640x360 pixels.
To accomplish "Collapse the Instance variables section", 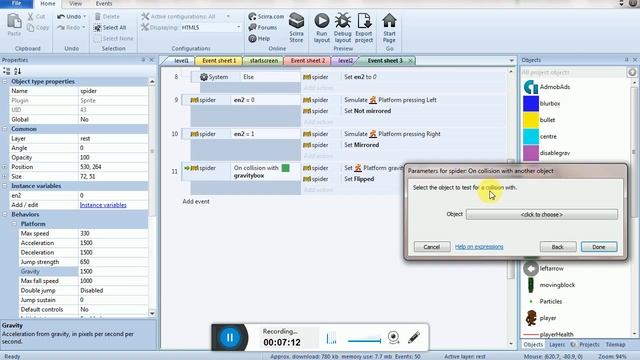I will (x=5, y=186).
